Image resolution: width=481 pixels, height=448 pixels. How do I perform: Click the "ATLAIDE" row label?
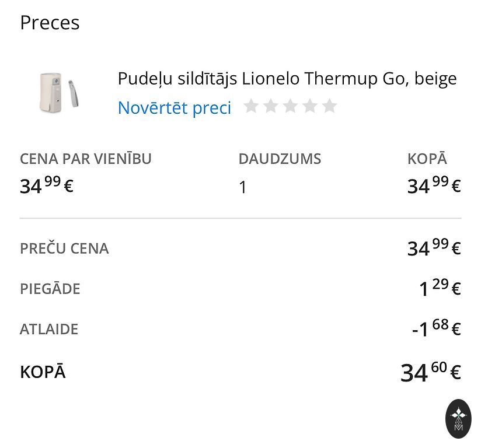pyautogui.click(x=49, y=329)
